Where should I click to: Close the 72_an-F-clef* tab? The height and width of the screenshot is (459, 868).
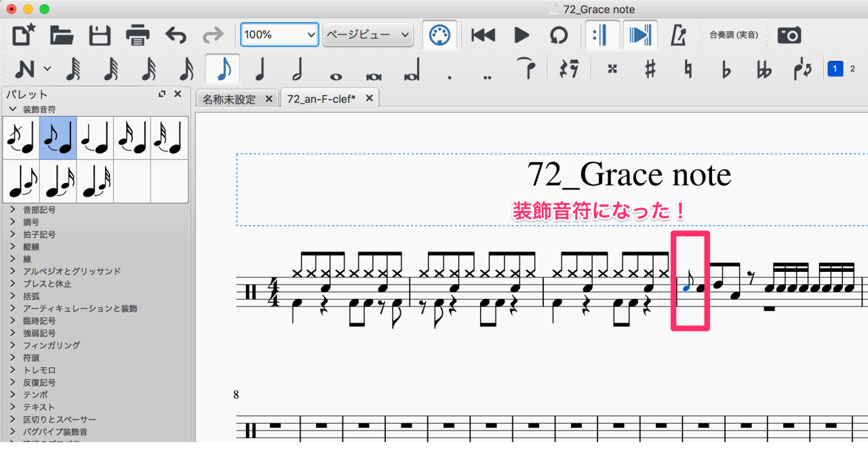[x=370, y=98]
